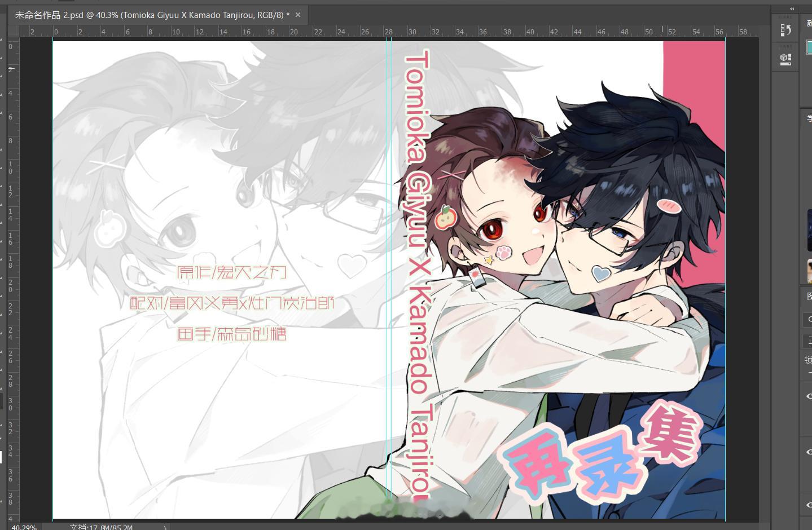Click the blue heart sticker on the cheek

(x=602, y=273)
